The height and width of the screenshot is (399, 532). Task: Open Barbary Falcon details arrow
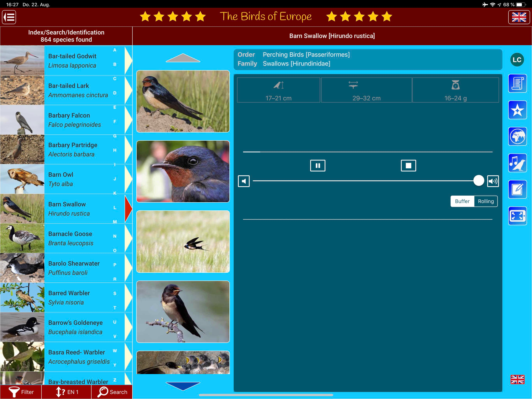click(128, 119)
